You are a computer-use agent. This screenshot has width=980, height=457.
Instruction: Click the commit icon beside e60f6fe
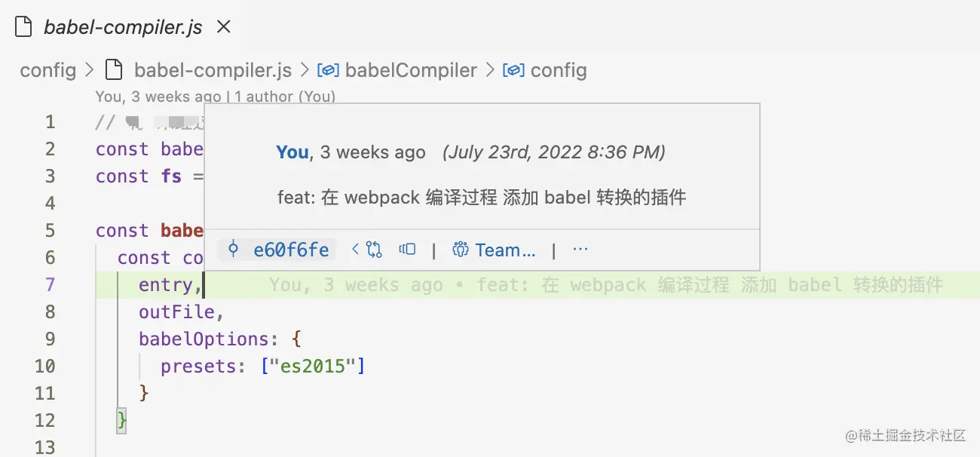(233, 250)
